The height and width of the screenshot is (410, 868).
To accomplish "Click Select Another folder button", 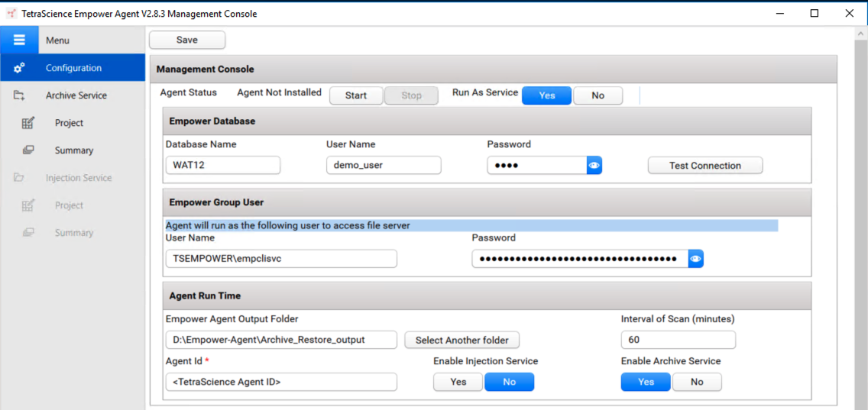I will (x=462, y=340).
